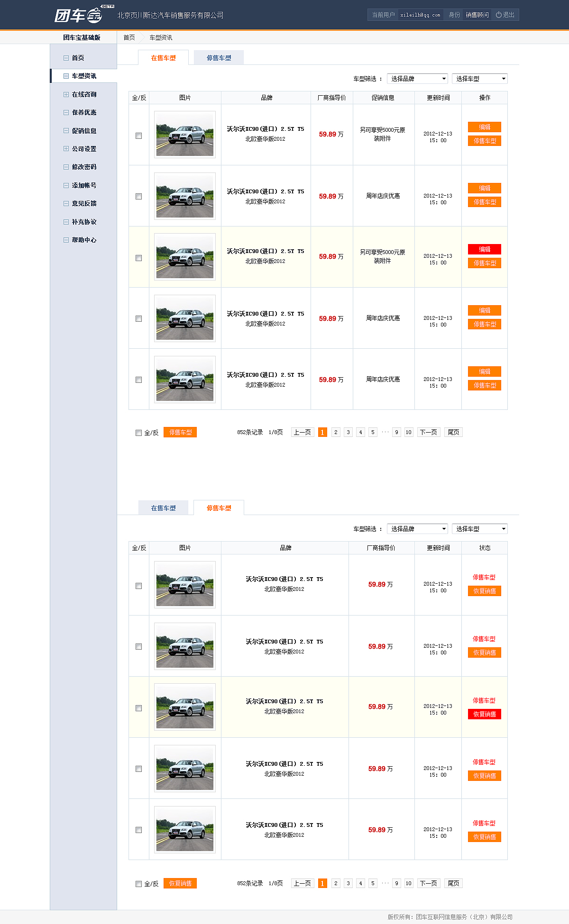Click the power icon beside 退出

click(x=498, y=15)
